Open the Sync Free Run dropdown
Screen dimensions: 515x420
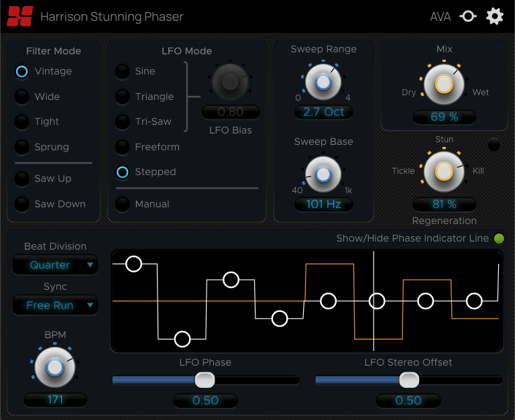click(55, 305)
